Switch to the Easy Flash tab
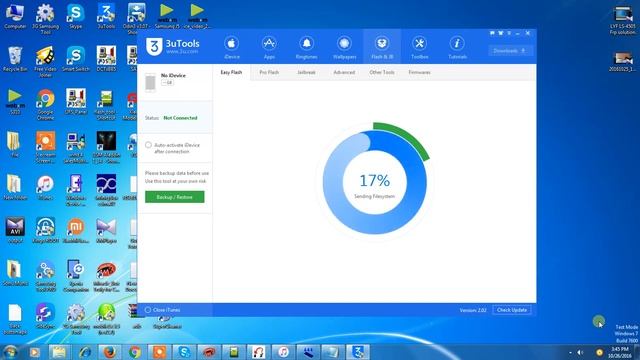Image resolution: width=640 pixels, height=360 pixels. tap(231, 72)
